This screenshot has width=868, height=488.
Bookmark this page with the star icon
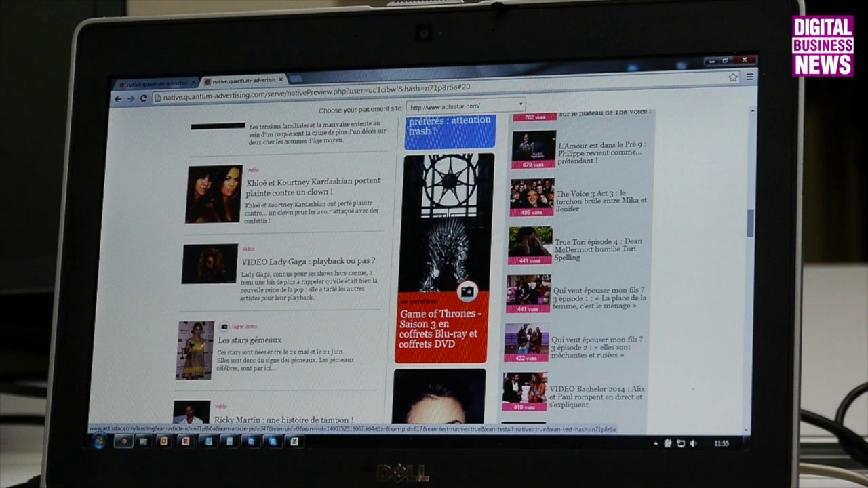coord(733,77)
